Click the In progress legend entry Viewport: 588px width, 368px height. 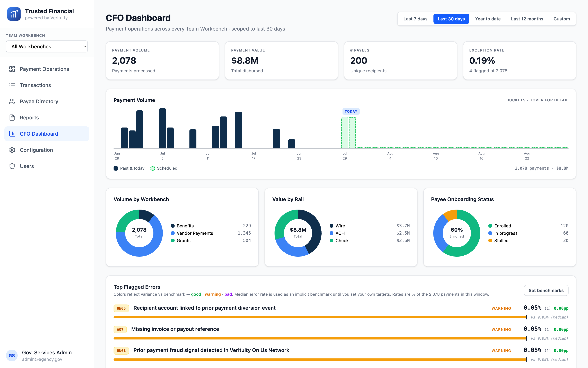528,233
